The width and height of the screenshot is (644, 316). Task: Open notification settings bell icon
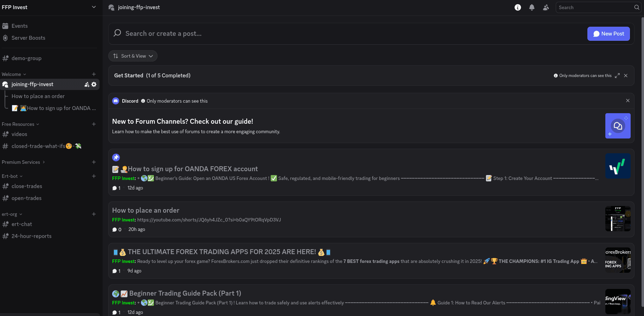(x=532, y=7)
